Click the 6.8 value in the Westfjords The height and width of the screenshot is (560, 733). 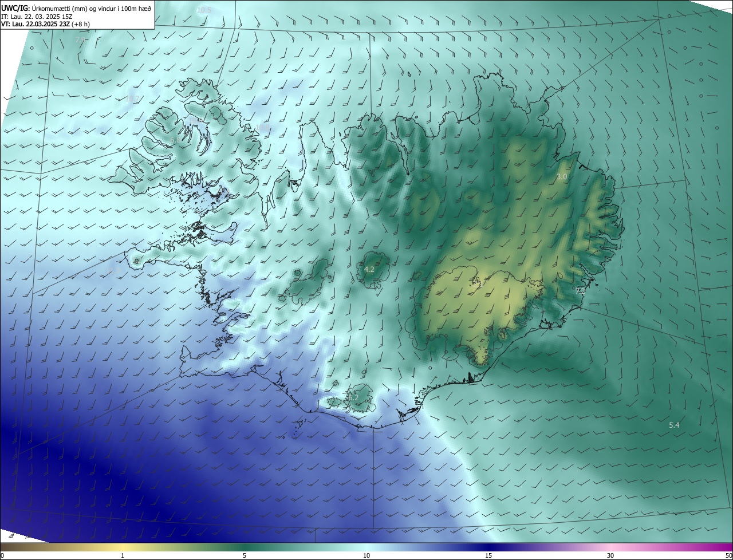coord(175,140)
